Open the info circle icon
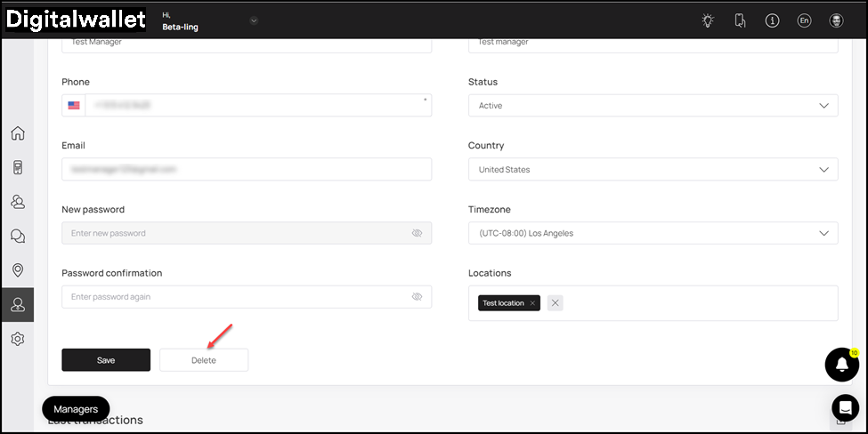The height and width of the screenshot is (434, 868). coord(772,20)
